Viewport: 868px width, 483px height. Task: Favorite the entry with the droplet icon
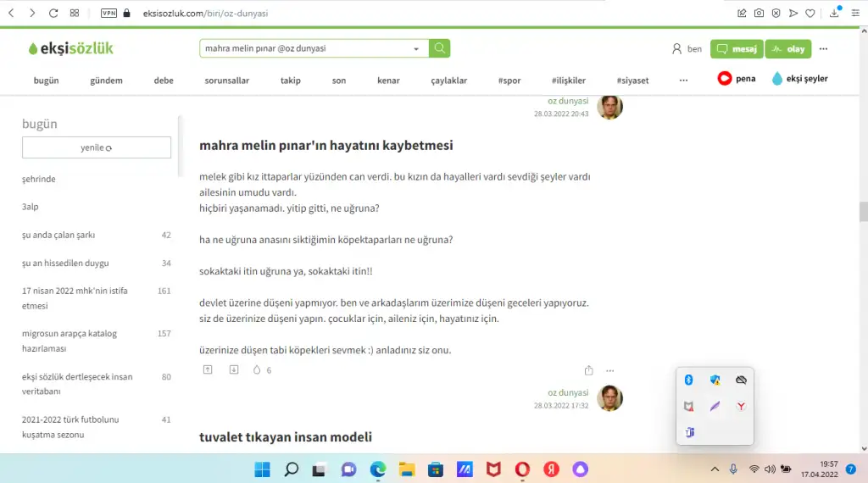257,370
